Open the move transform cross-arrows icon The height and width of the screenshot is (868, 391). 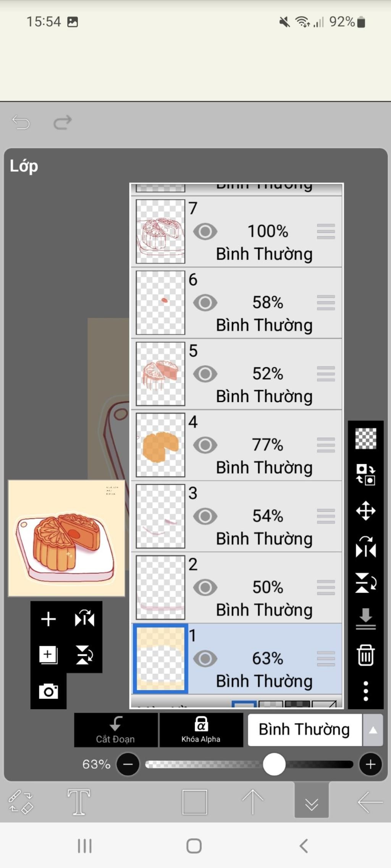(x=365, y=511)
